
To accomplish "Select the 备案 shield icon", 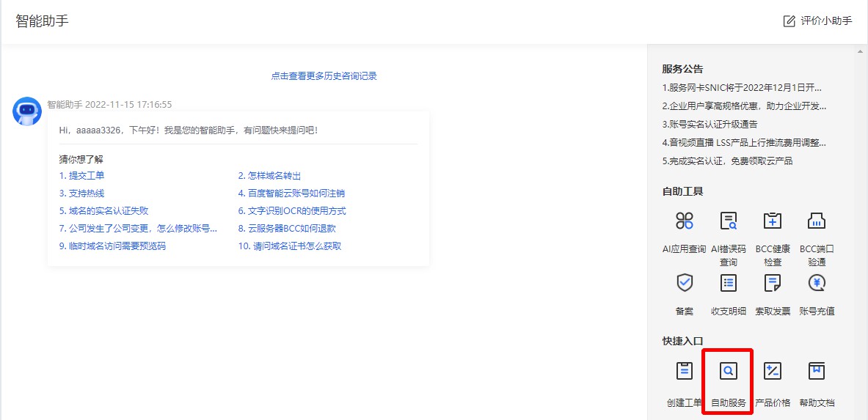I will (685, 283).
